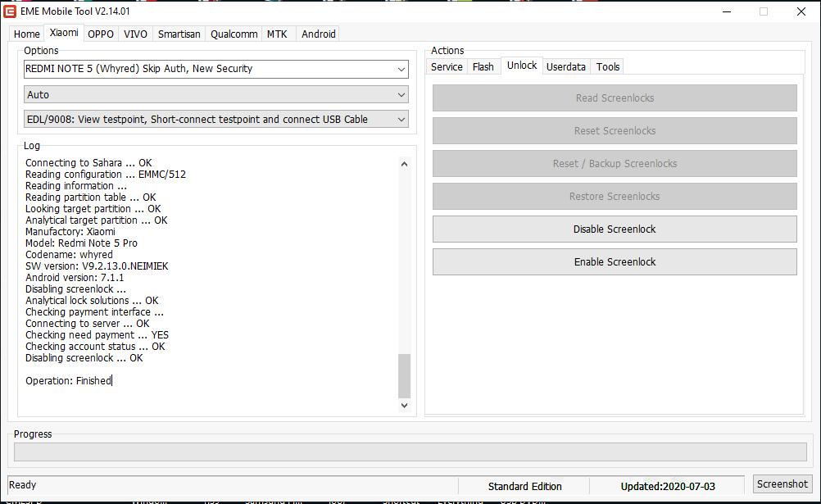Click the log scrollbar down arrow
The width and height of the screenshot is (821, 504).
click(404, 405)
